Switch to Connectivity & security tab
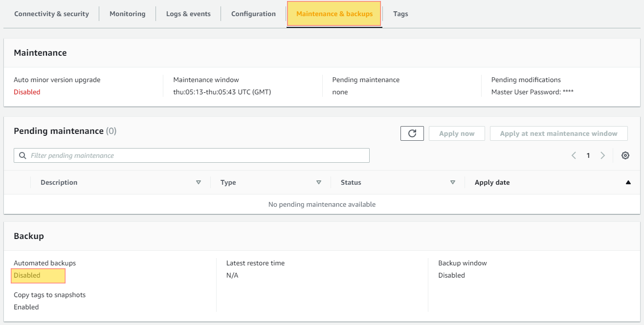Image resolution: width=644 pixels, height=325 pixels. pos(51,14)
